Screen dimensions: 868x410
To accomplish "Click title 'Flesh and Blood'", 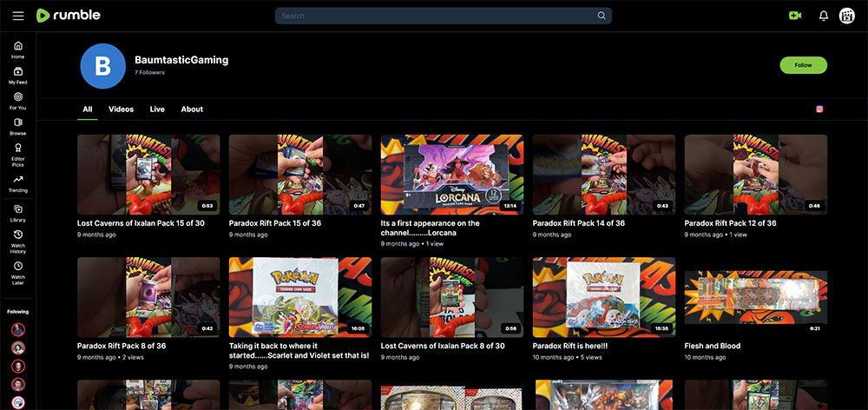I will tap(712, 346).
